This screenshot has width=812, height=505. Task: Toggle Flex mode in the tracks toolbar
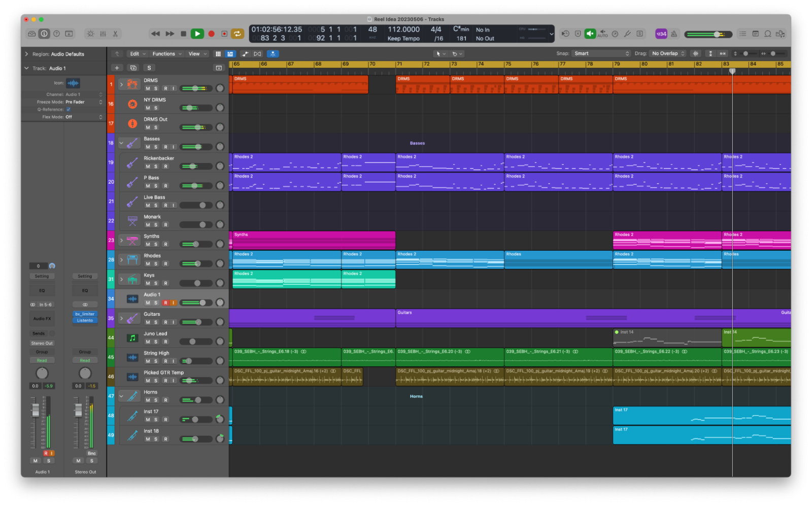257,53
